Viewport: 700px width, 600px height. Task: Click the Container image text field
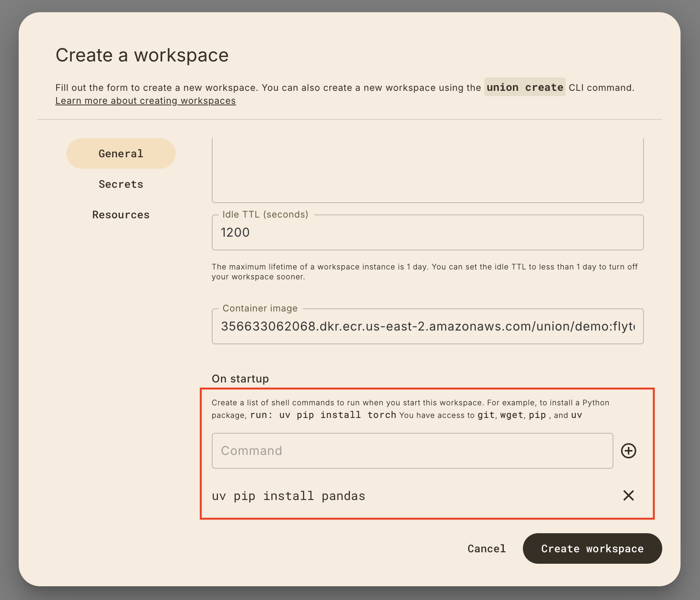pos(427,326)
